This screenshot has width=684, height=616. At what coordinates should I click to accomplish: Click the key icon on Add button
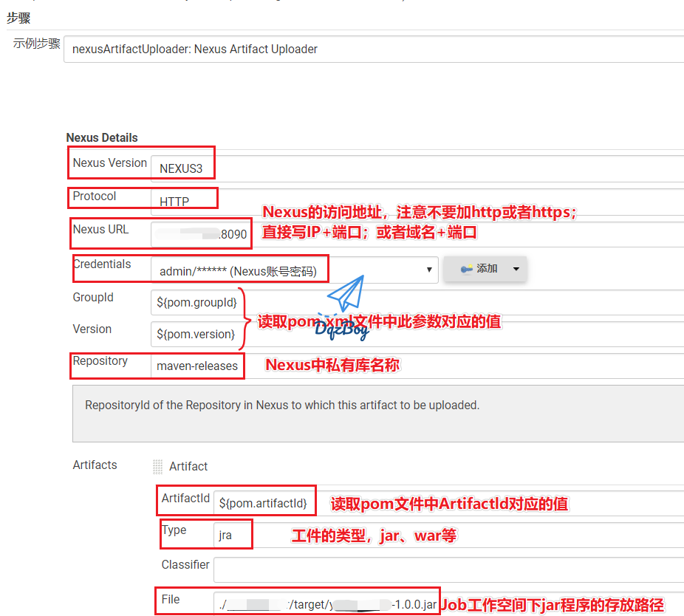(x=467, y=270)
